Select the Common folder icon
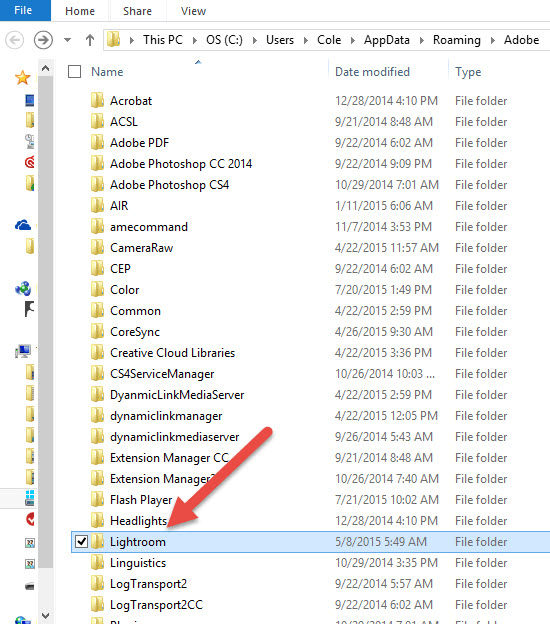The width and height of the screenshot is (550, 627). coord(97,310)
